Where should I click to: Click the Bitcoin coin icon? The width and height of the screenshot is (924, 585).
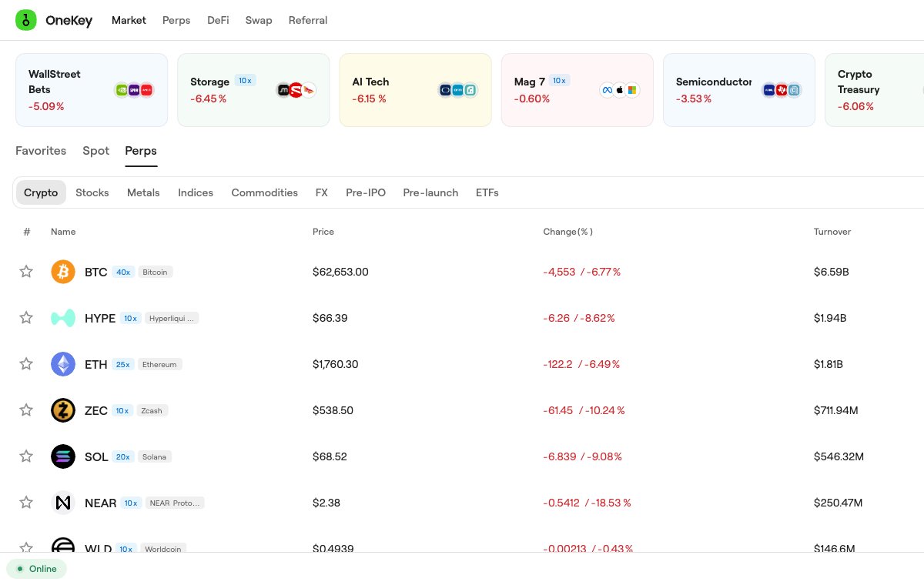click(63, 272)
